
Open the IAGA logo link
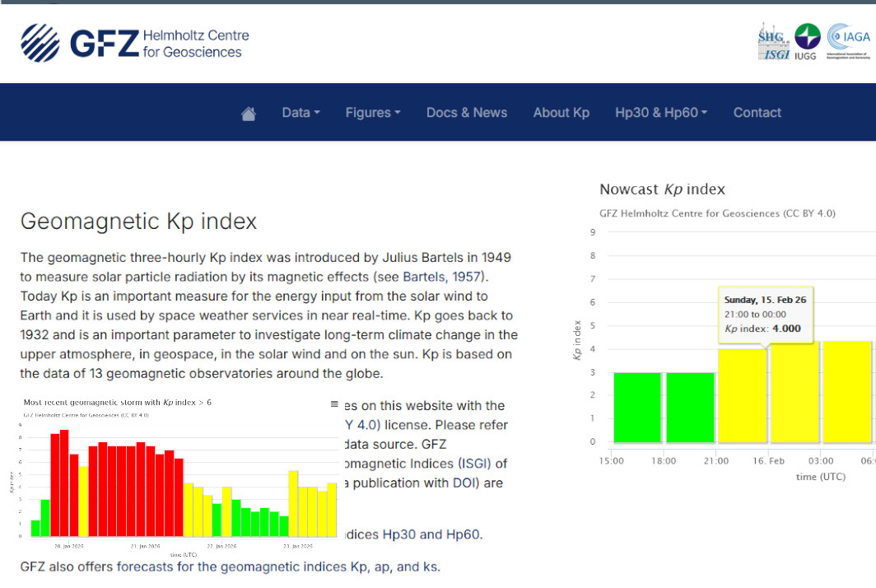pos(849,41)
